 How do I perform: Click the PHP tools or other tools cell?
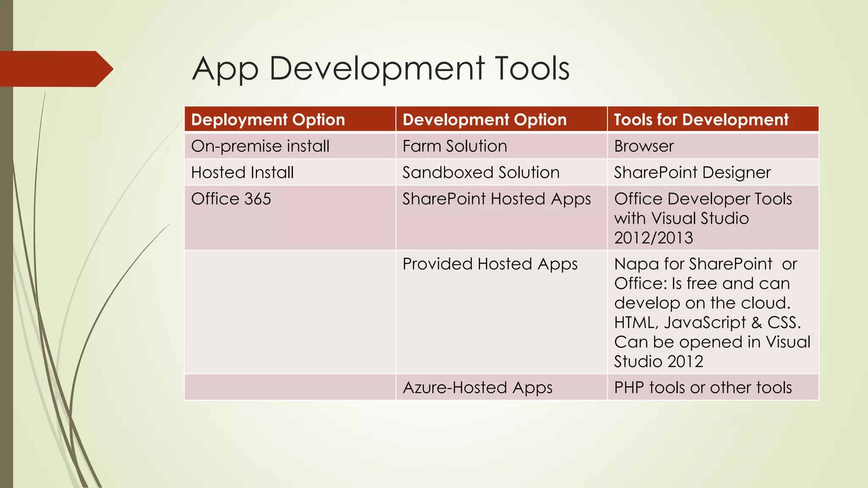(703, 388)
